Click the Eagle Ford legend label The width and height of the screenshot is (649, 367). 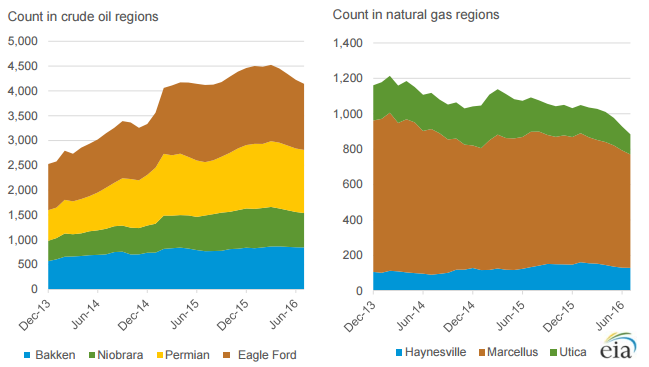(x=267, y=355)
